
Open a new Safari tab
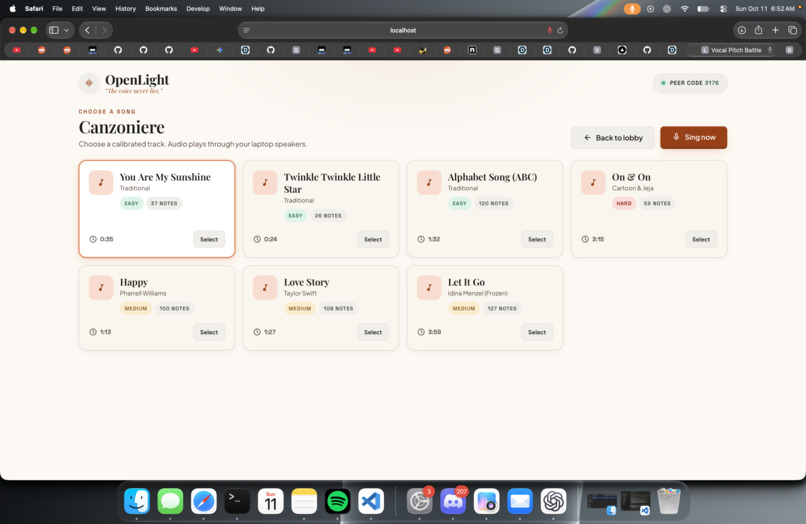(775, 30)
